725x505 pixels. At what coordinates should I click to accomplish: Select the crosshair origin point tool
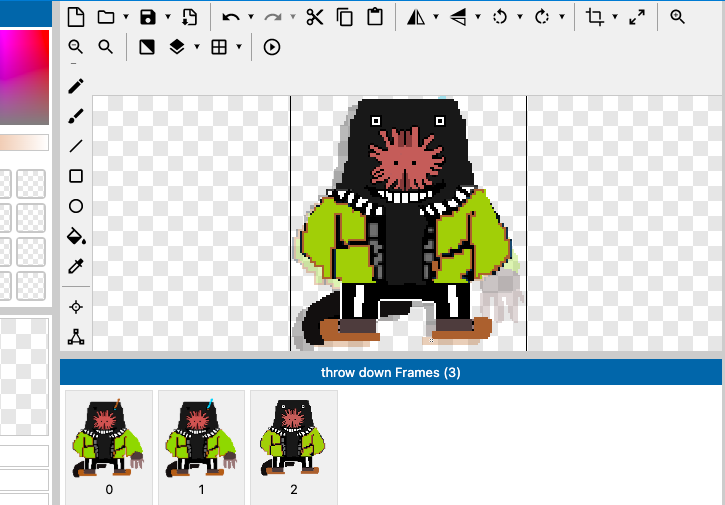coord(76,307)
